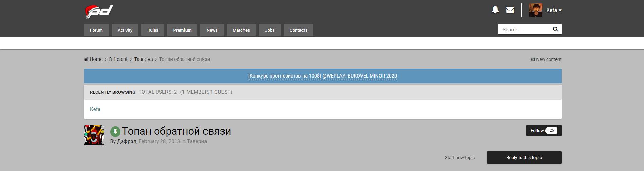This screenshot has width=644, height=171.
Task: Click the Home breadcrumb house icon
Action: pos(86,59)
